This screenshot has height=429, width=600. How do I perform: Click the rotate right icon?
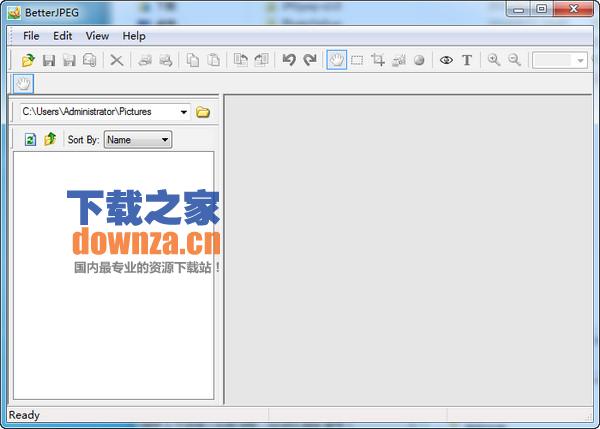(261, 60)
